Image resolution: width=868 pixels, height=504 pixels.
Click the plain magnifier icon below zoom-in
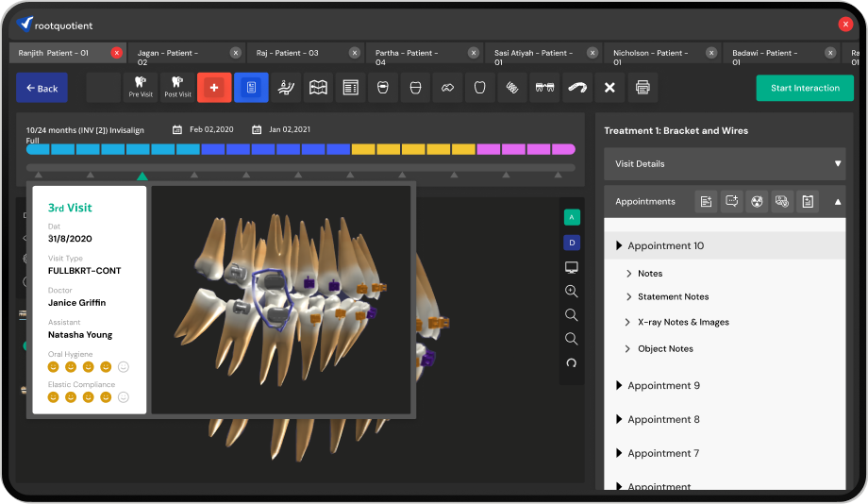click(572, 315)
